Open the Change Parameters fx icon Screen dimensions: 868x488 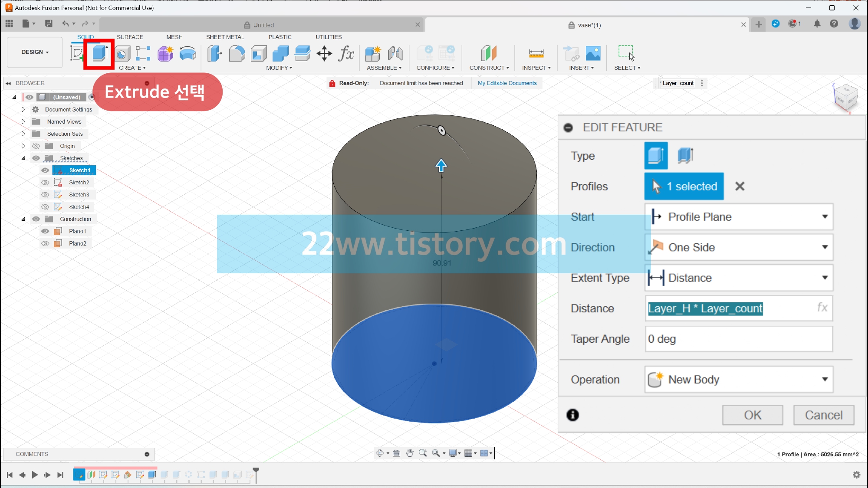pyautogui.click(x=346, y=54)
